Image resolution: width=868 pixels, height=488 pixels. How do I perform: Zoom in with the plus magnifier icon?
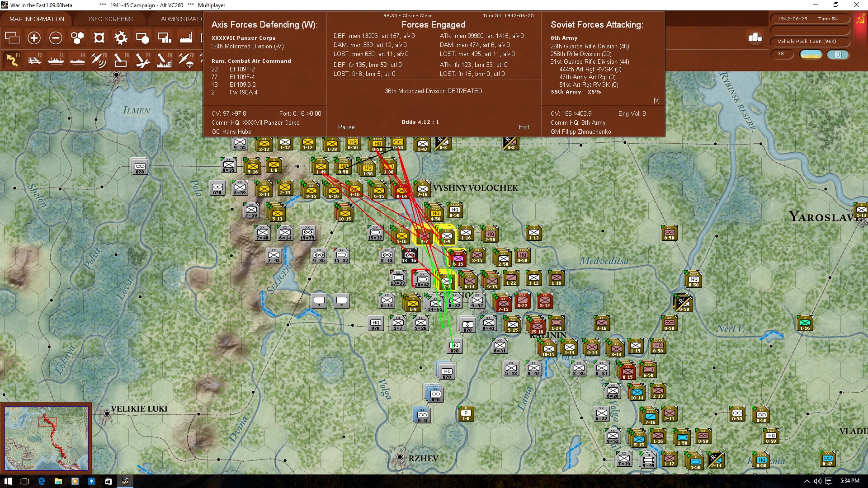pyautogui.click(x=34, y=38)
